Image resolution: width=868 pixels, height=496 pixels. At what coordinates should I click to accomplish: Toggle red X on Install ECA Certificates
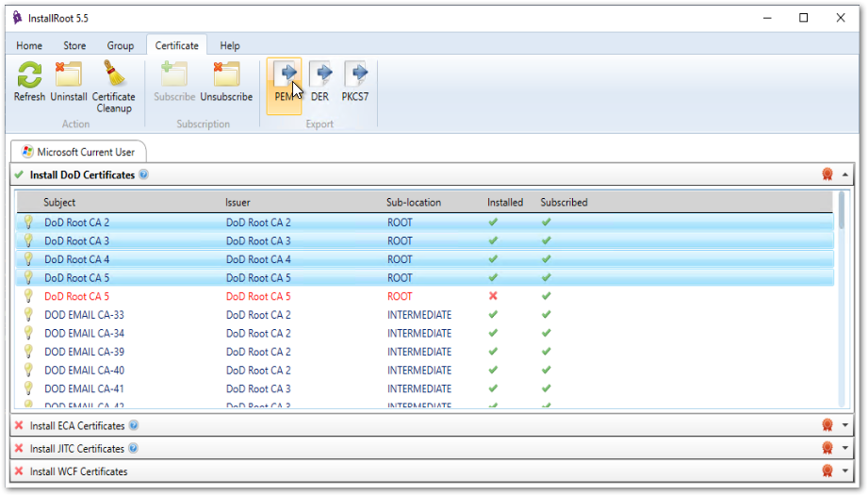tap(19, 425)
